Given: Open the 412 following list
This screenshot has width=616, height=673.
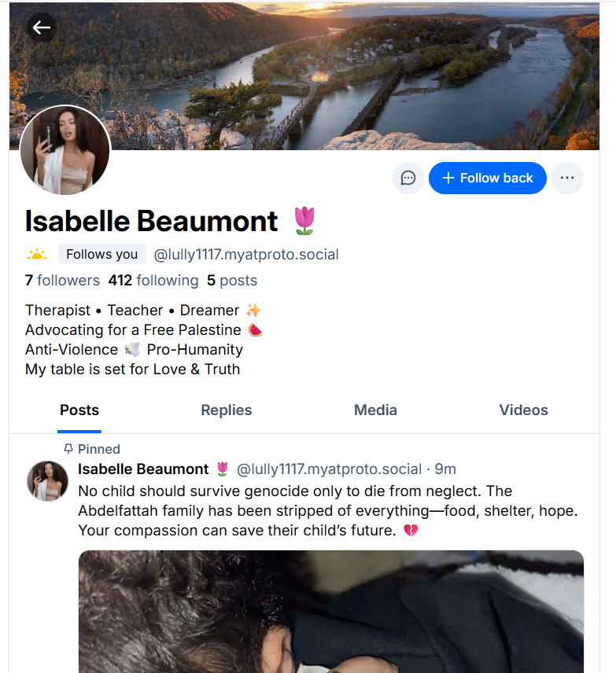Looking at the screenshot, I should click(x=153, y=280).
